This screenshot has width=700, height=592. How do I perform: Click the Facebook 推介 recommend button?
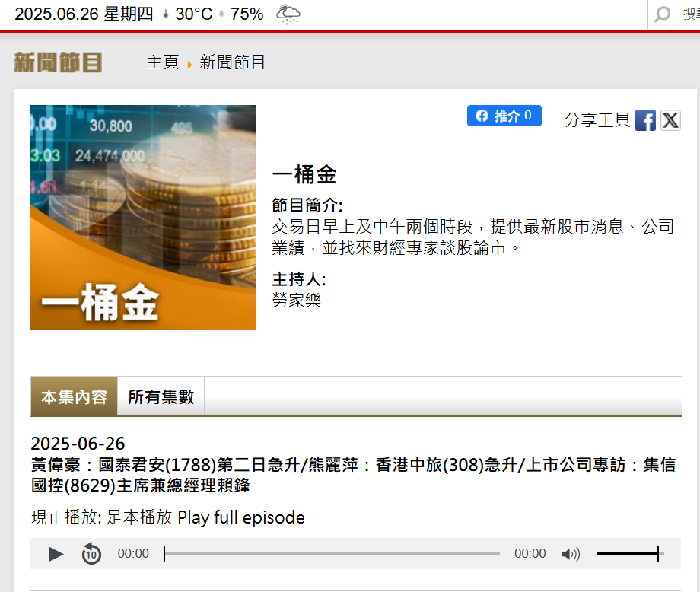pos(504,116)
